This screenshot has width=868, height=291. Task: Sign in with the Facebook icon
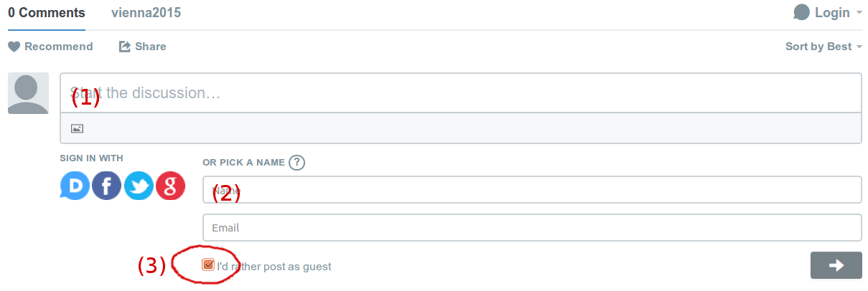[x=106, y=186]
